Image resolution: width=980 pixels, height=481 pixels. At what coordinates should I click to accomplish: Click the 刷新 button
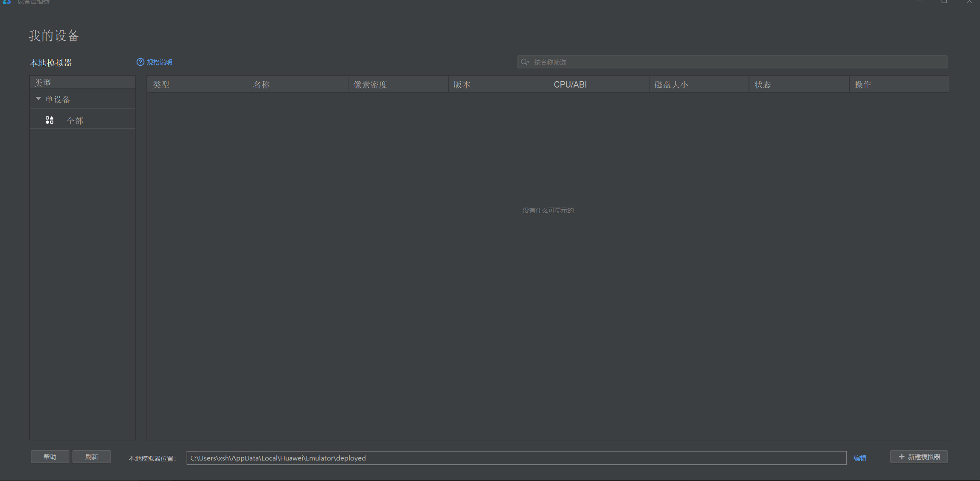(92, 457)
